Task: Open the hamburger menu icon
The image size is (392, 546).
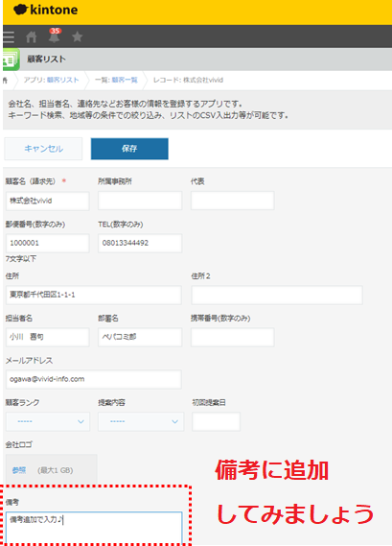Action: (9, 36)
